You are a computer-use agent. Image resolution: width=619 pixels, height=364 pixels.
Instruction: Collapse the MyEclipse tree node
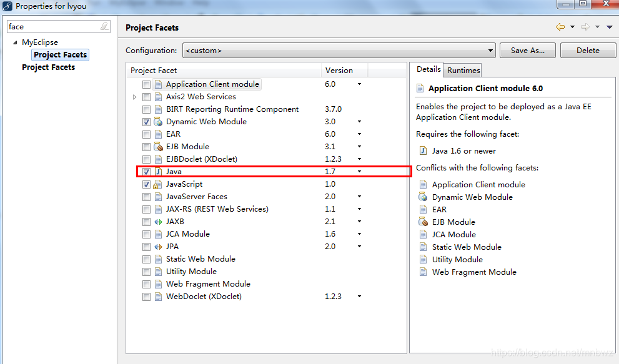[15, 42]
